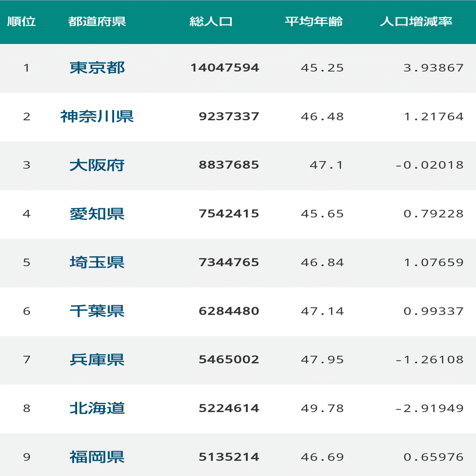Click rank number 4 in 愛知県 row
Screen dimensions: 476x476
pyautogui.click(x=27, y=214)
